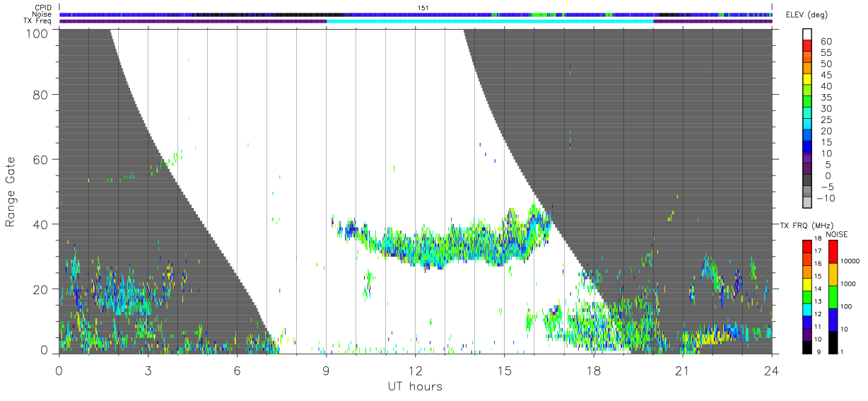Click ELEV swatch between 20 and 25
The image size is (868, 401).
(x=807, y=125)
